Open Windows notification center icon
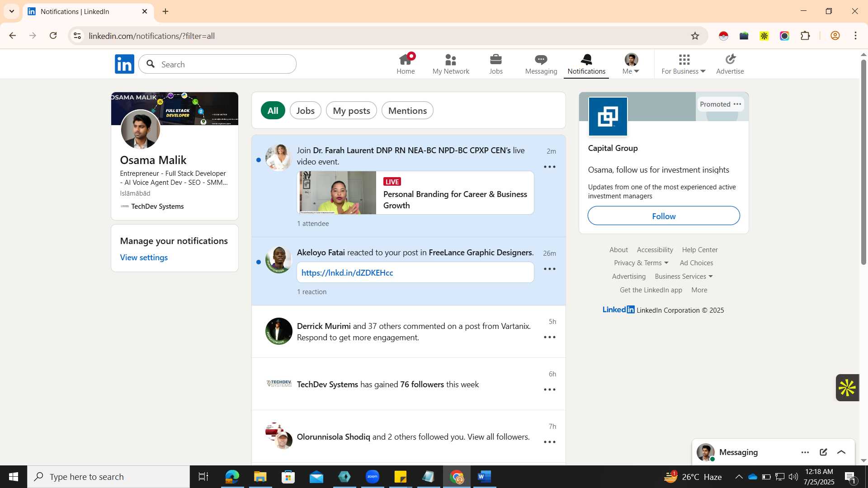The image size is (868, 488). (x=850, y=477)
